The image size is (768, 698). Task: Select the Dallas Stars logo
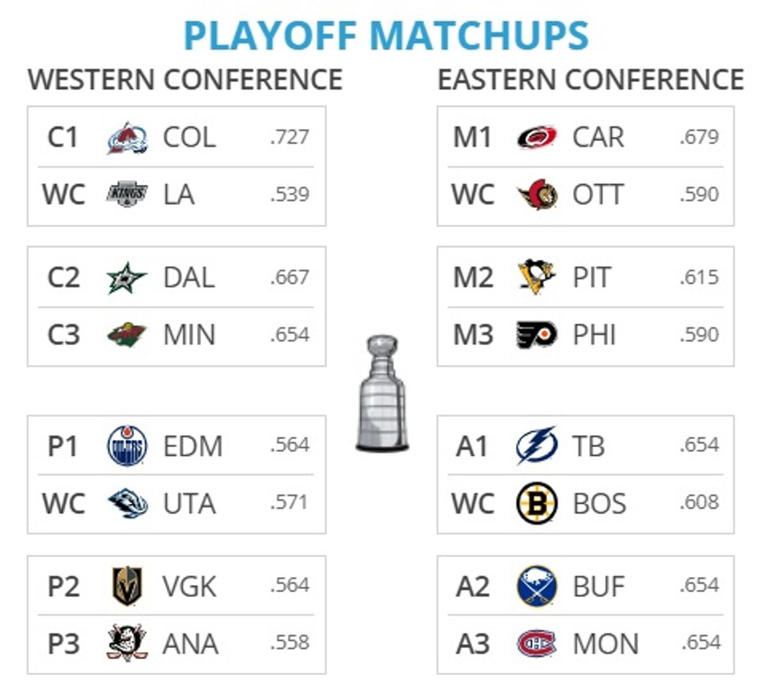coord(127,277)
